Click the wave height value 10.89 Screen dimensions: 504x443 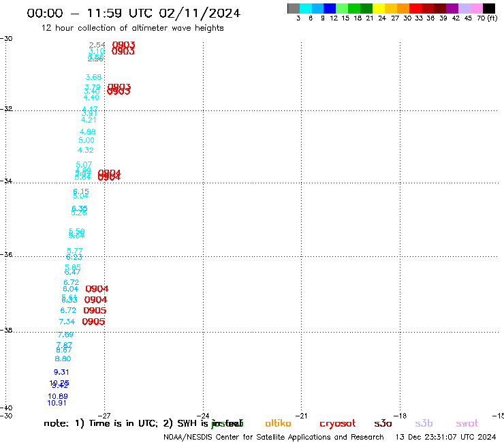pyautogui.click(x=58, y=397)
